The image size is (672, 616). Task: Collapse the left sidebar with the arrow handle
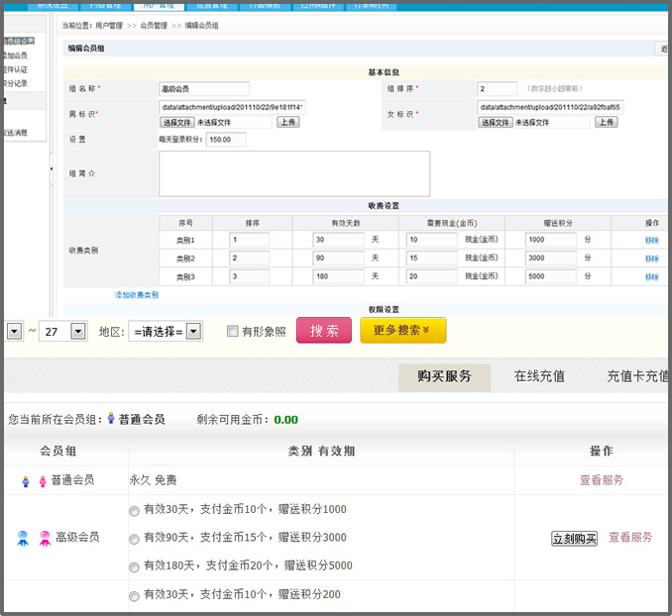pyautogui.click(x=52, y=170)
